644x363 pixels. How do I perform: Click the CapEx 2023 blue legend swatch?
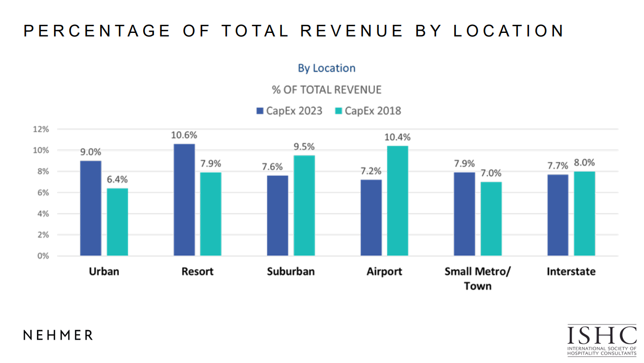(261, 111)
